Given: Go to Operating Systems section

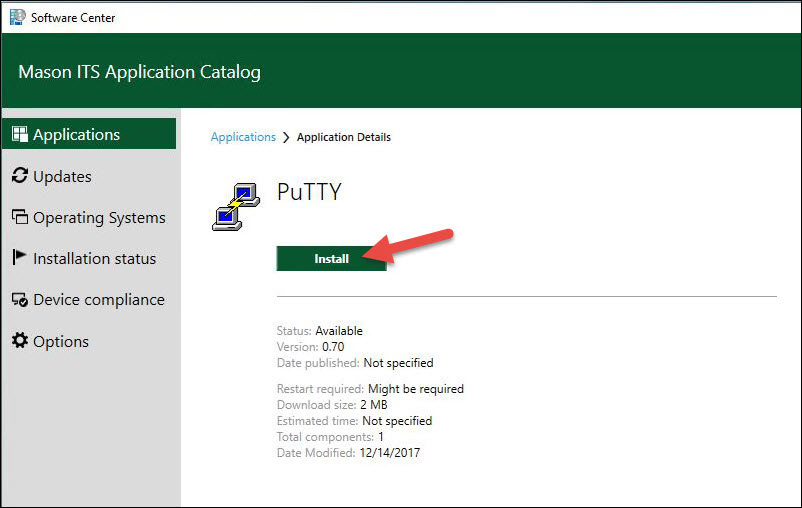Looking at the screenshot, I should [99, 218].
